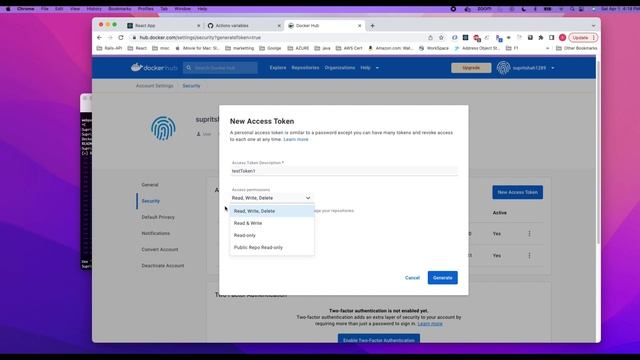Open the Access permissions dropdown
This screenshot has height=360, width=640.
[x=271, y=198]
